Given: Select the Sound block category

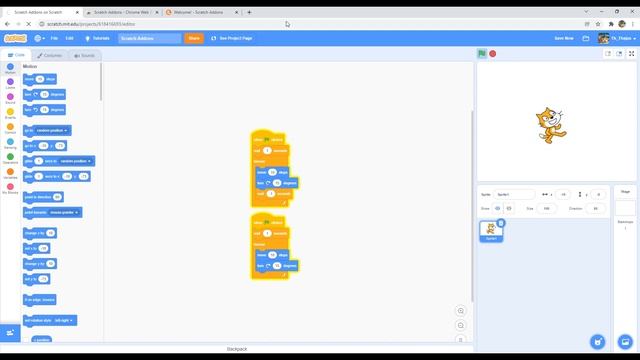Looking at the screenshot, I should 10,98.
